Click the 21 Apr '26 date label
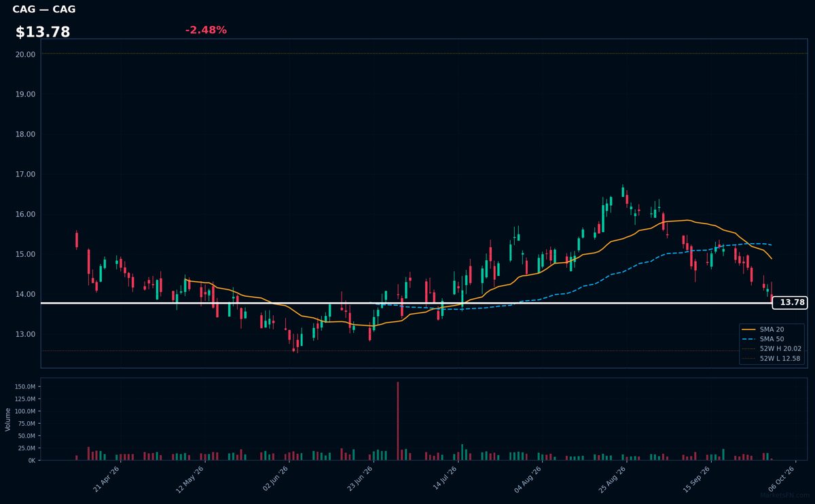This screenshot has width=815, height=504. point(107,479)
